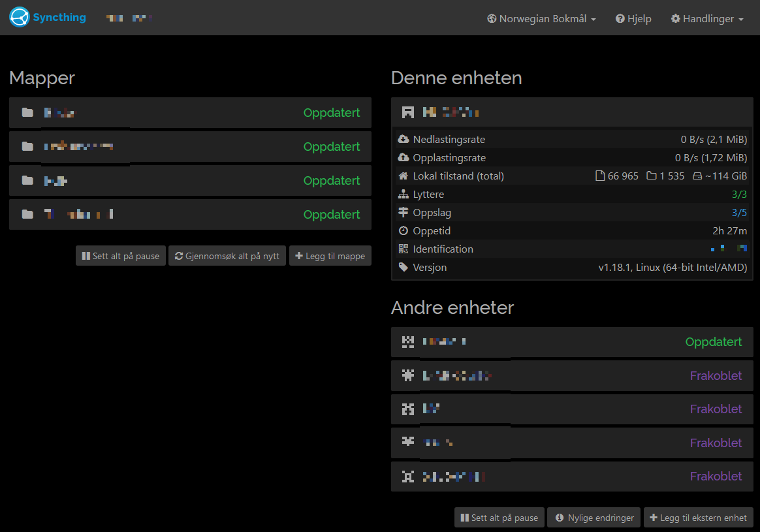Click the Versjon tag icon
Image resolution: width=760 pixels, height=532 pixels.
(403, 268)
